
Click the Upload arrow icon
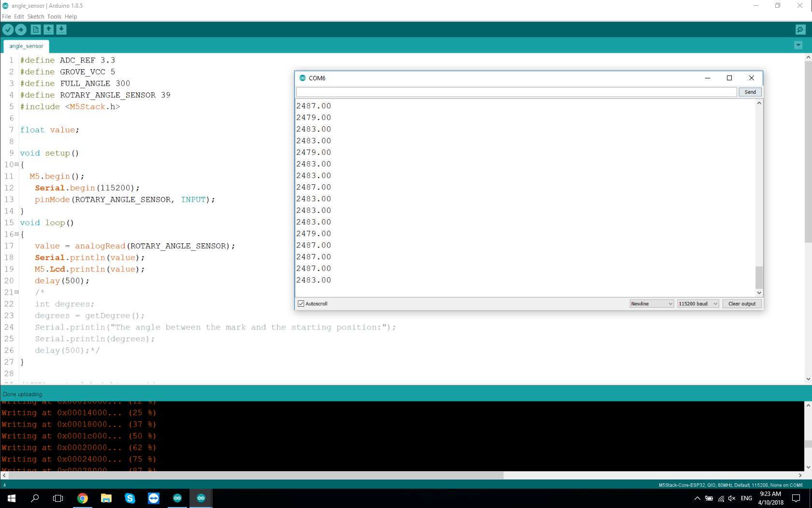pyautogui.click(x=21, y=30)
